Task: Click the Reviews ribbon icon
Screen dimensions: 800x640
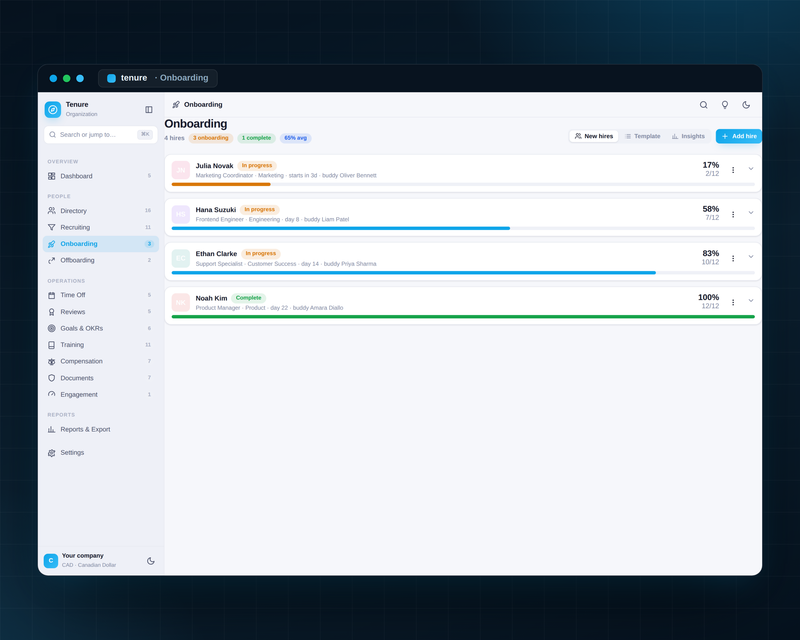Action: (x=52, y=312)
